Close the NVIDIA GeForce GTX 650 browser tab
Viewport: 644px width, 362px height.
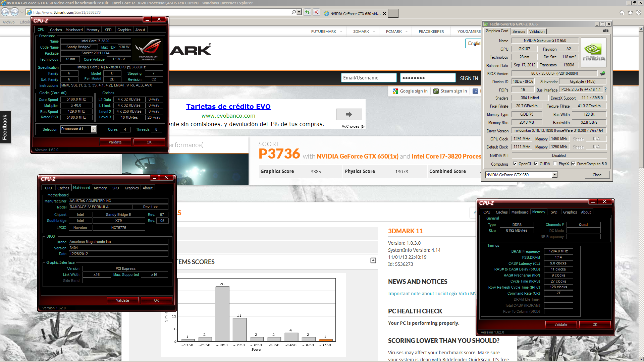tap(384, 14)
